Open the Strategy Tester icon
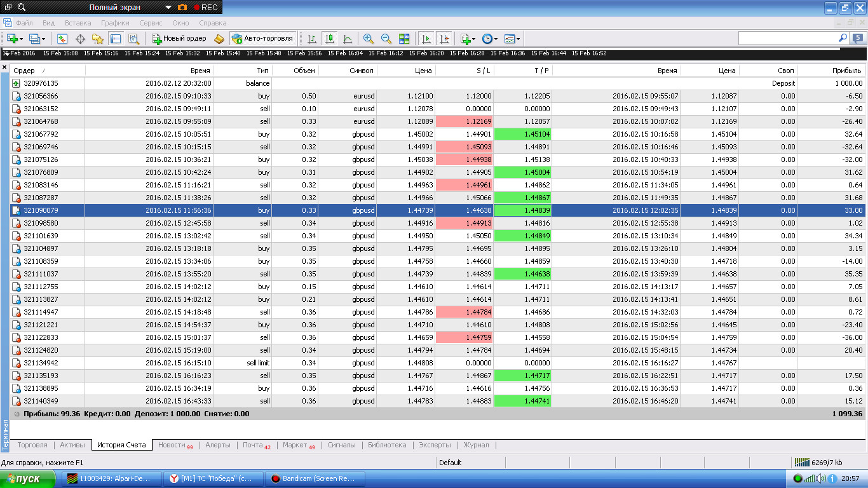The height and width of the screenshot is (488, 868). tap(133, 39)
